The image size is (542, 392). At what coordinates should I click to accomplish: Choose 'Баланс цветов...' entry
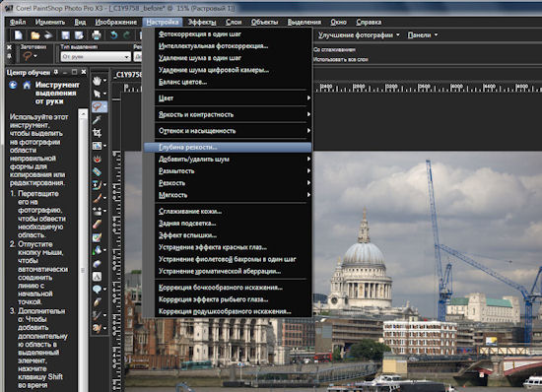228,82
